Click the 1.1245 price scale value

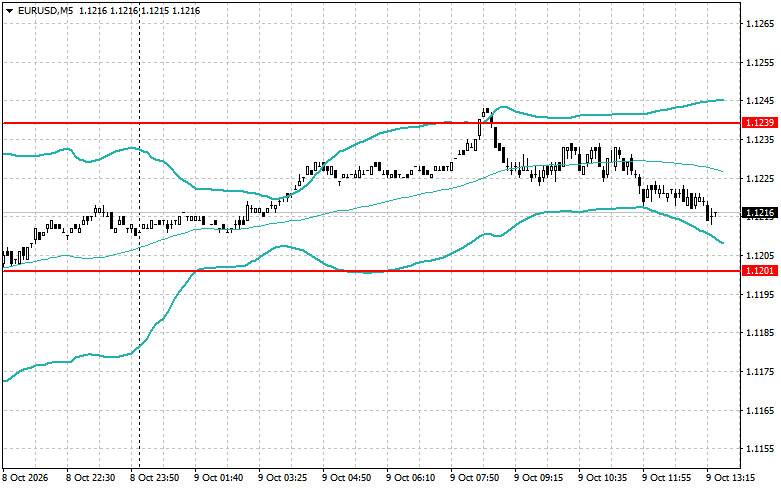click(x=760, y=101)
